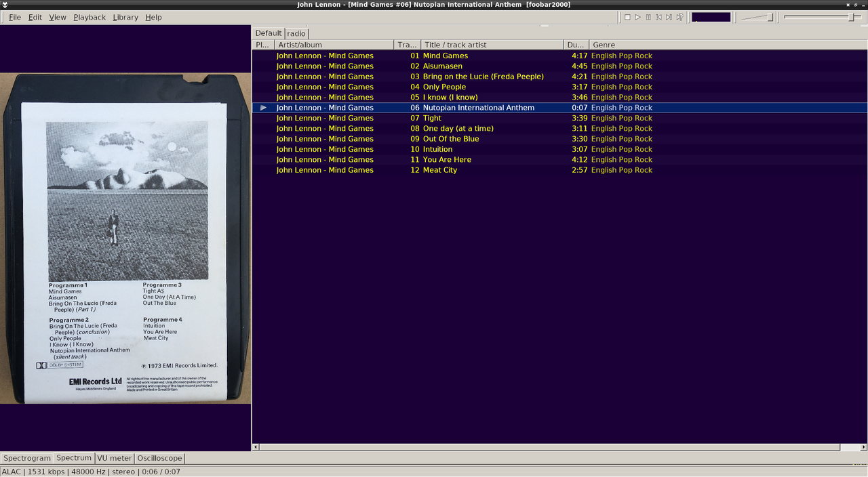Click the mini spectrum visualization in toolbar
Image resolution: width=868 pixels, height=477 pixels.
coord(711,17)
